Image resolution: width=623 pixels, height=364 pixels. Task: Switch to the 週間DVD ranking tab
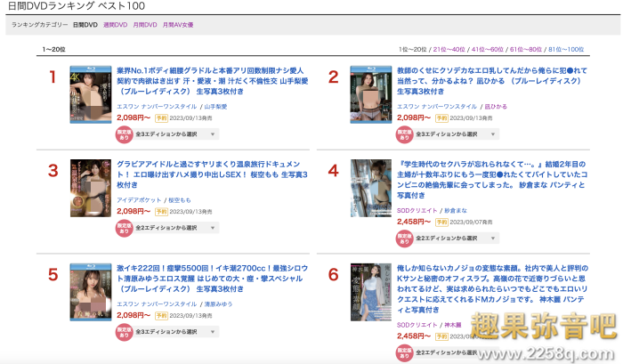pos(115,25)
